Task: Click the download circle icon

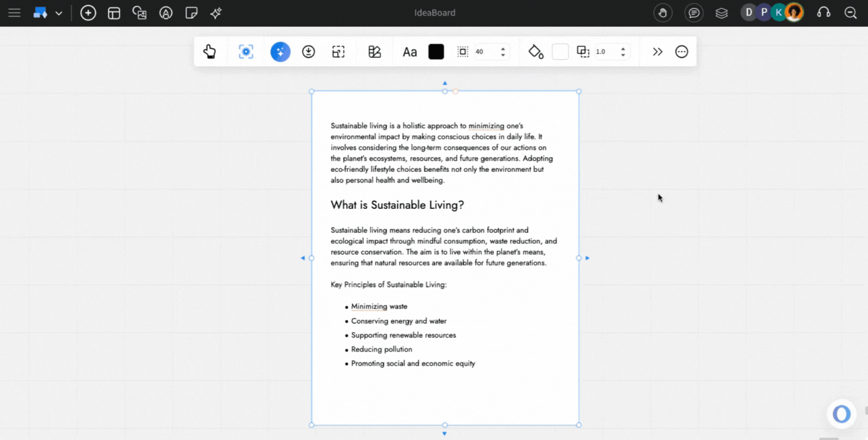Action: coord(309,52)
